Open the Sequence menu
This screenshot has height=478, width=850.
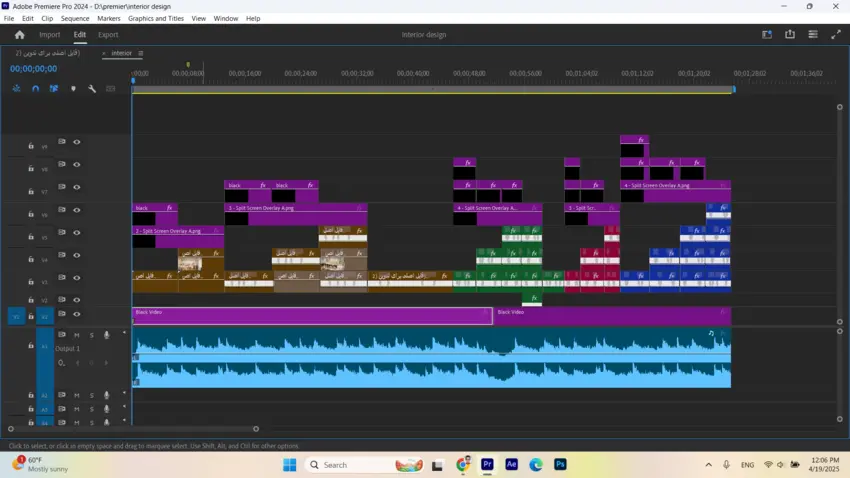[75, 18]
